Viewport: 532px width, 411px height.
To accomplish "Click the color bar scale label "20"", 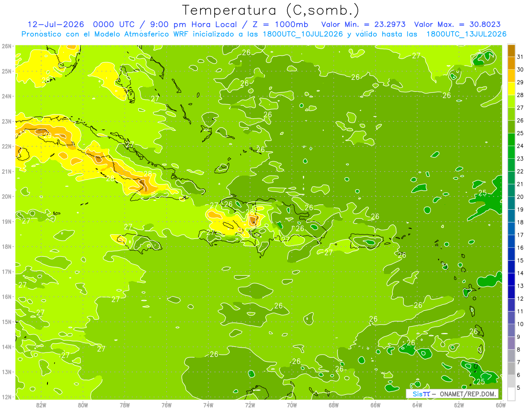I will tap(520, 196).
